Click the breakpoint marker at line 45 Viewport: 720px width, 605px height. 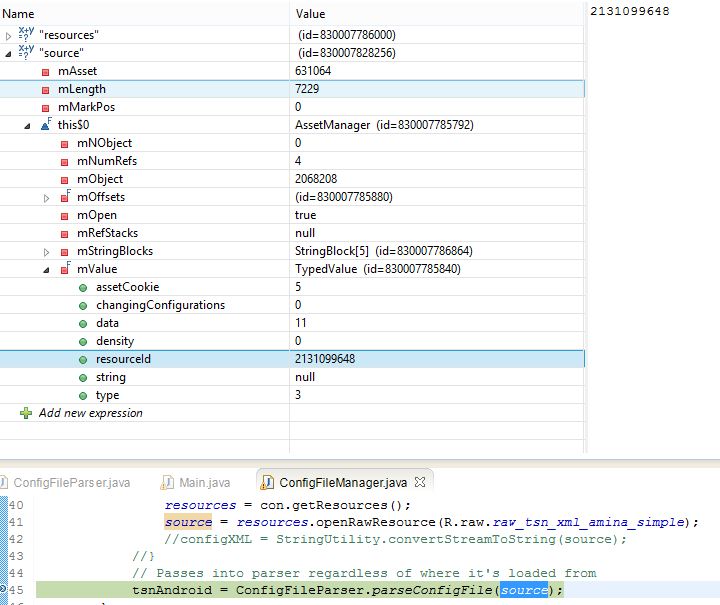3,589
